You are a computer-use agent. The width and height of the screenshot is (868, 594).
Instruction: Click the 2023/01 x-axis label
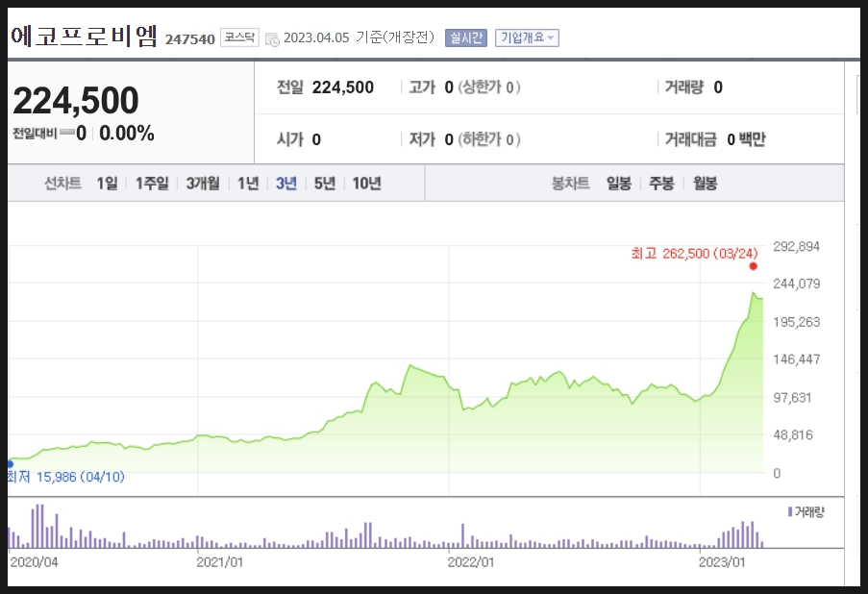click(722, 562)
